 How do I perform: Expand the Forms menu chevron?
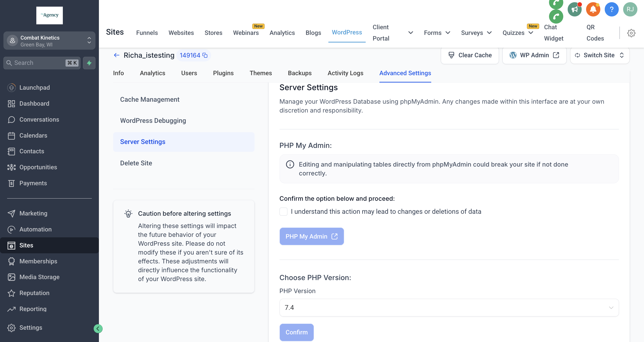tap(448, 33)
